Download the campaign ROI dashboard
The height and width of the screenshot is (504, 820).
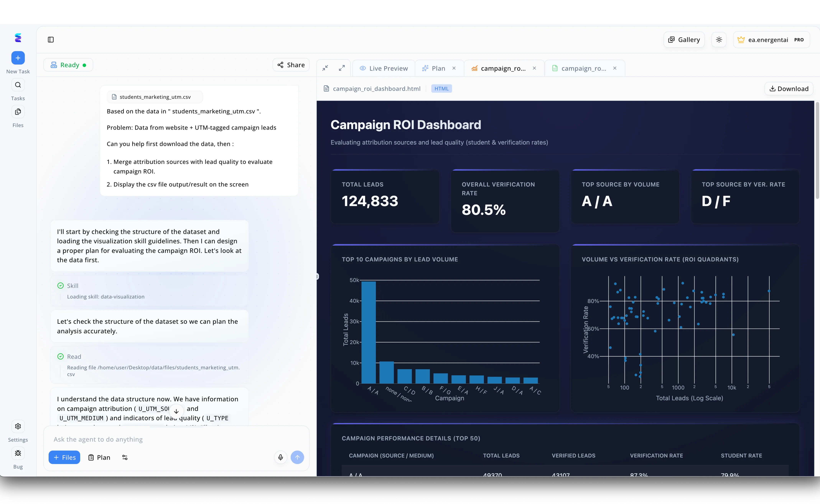point(789,88)
